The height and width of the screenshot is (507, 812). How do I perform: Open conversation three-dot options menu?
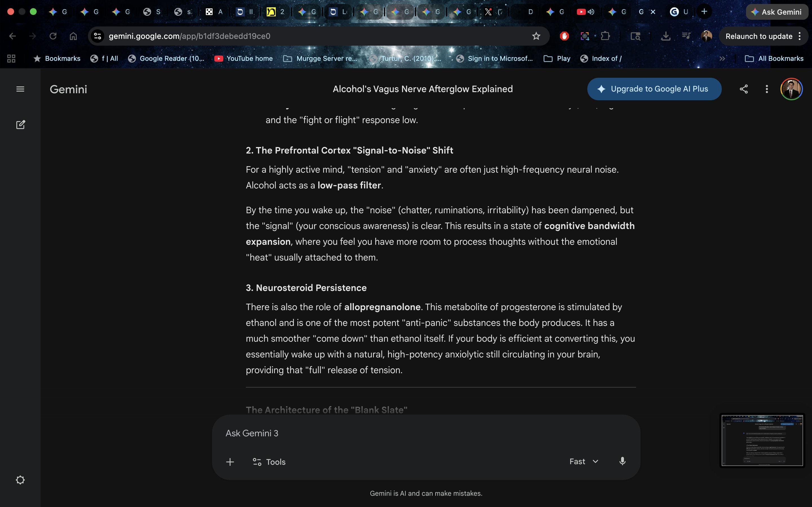point(766,89)
